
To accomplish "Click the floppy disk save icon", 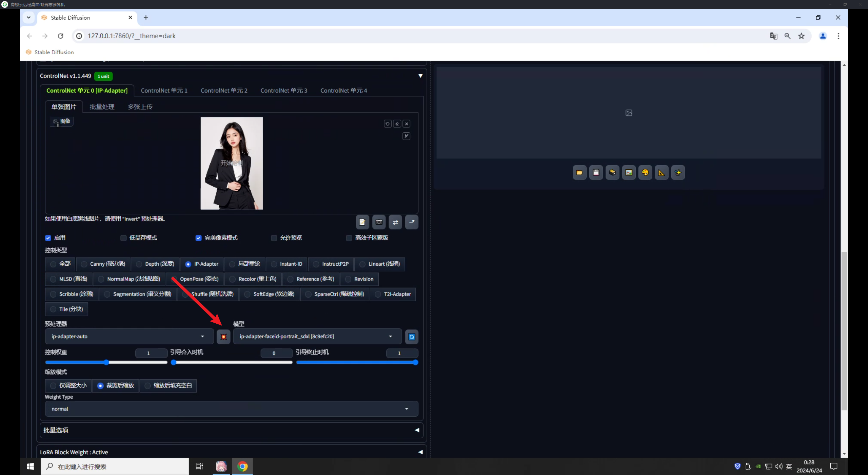I will [x=596, y=173].
